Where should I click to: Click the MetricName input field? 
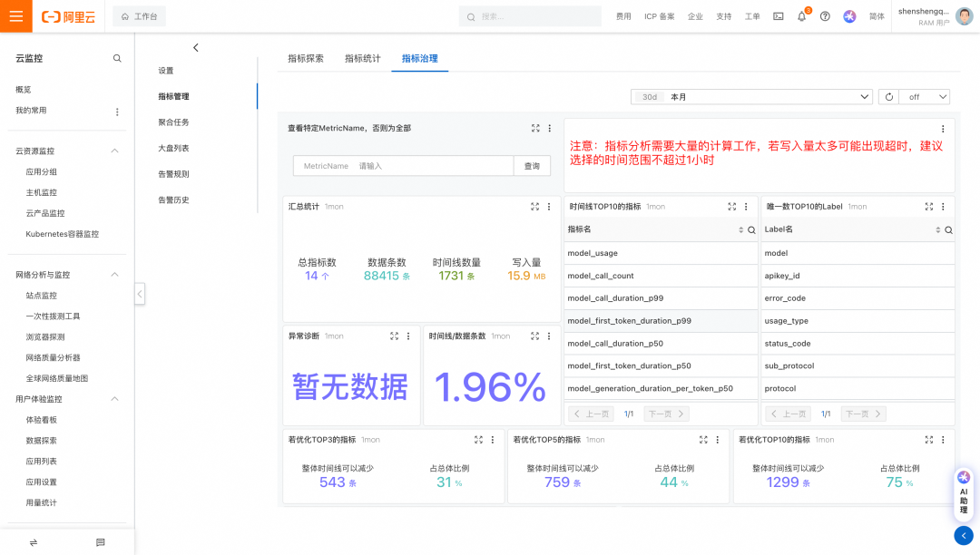click(x=404, y=166)
